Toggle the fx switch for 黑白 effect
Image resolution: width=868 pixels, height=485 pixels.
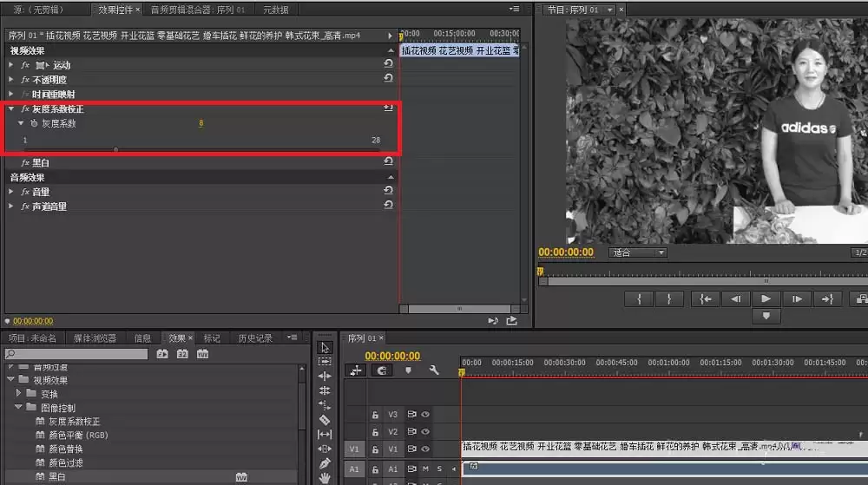[25, 162]
